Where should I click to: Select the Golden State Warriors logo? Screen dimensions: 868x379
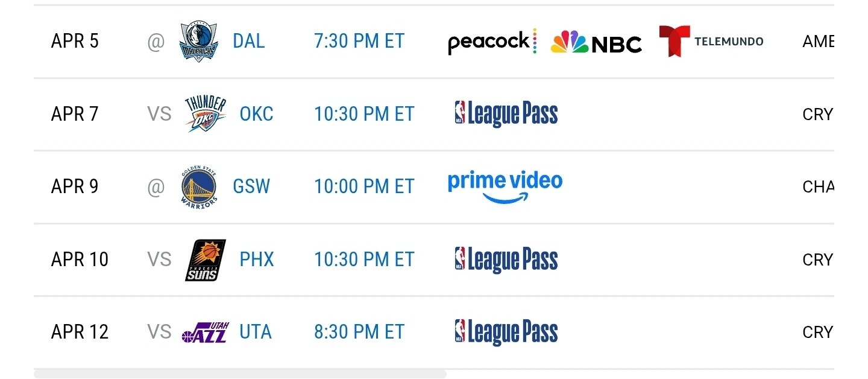(x=199, y=187)
